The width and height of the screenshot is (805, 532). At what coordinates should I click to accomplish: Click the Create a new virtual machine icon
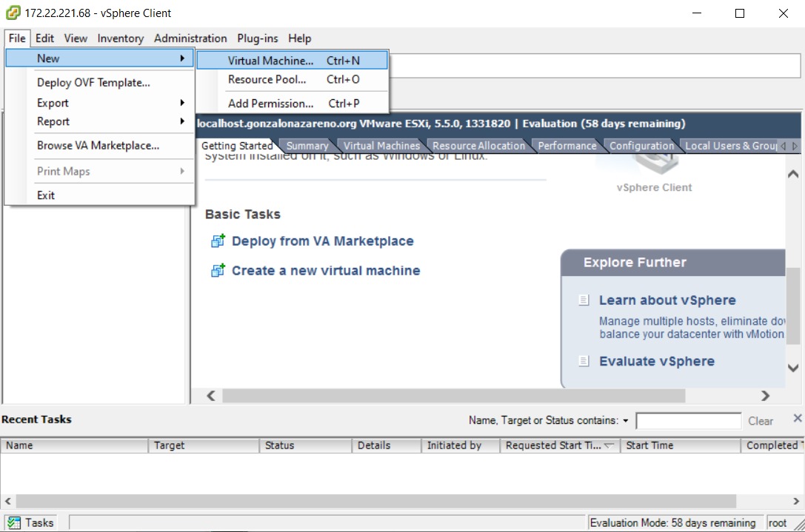pos(218,271)
